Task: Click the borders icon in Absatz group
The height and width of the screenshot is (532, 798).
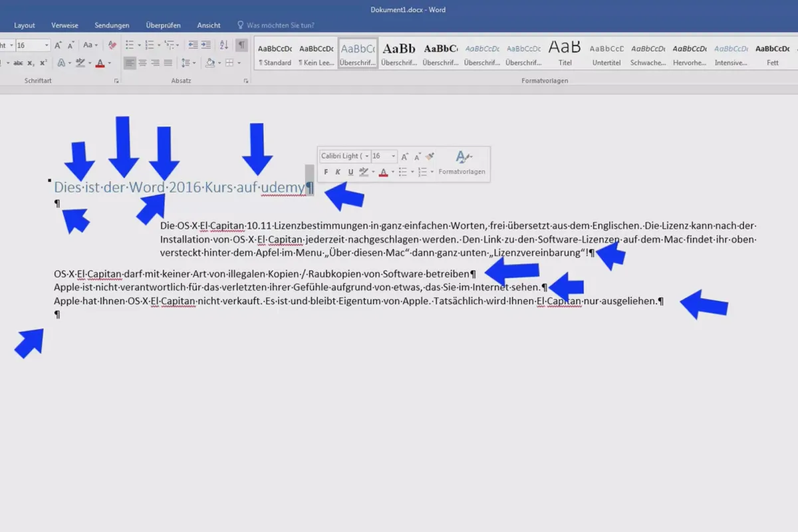Action: (229, 63)
